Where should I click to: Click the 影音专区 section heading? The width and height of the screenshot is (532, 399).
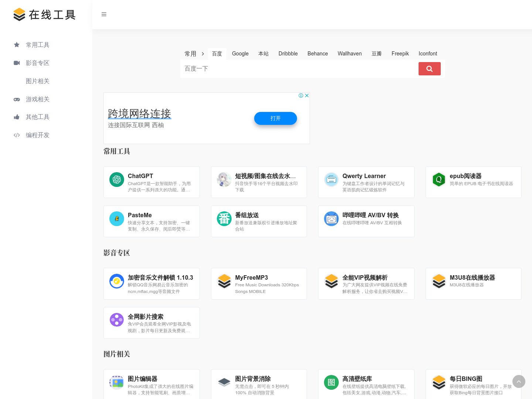[x=117, y=253]
